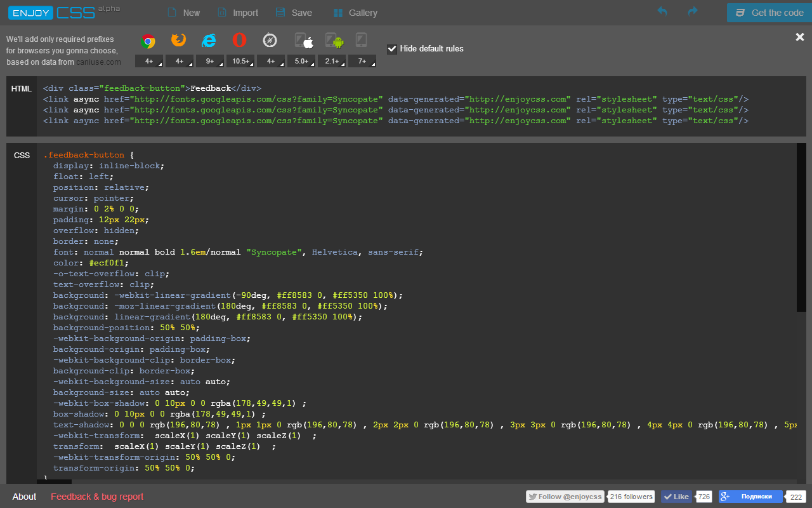Click the CSS panel label
This screenshot has height=508, width=812.
tap(22, 155)
